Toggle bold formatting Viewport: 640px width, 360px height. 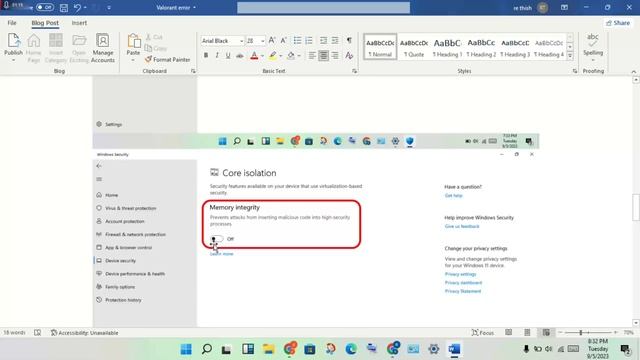pyautogui.click(x=206, y=56)
